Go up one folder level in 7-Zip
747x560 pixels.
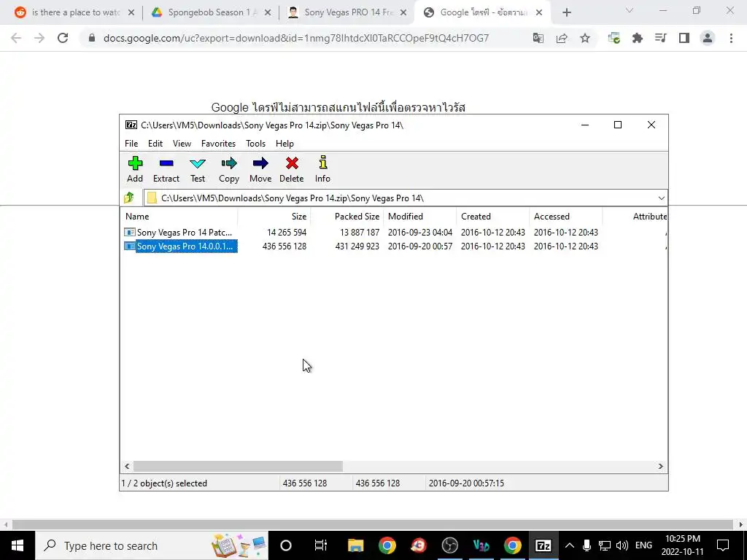pos(129,198)
